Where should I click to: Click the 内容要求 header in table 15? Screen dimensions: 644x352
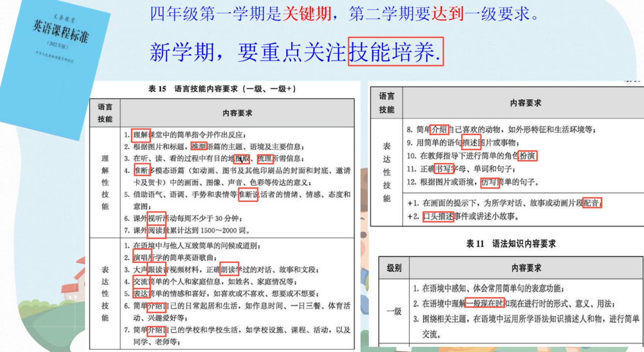(x=237, y=113)
